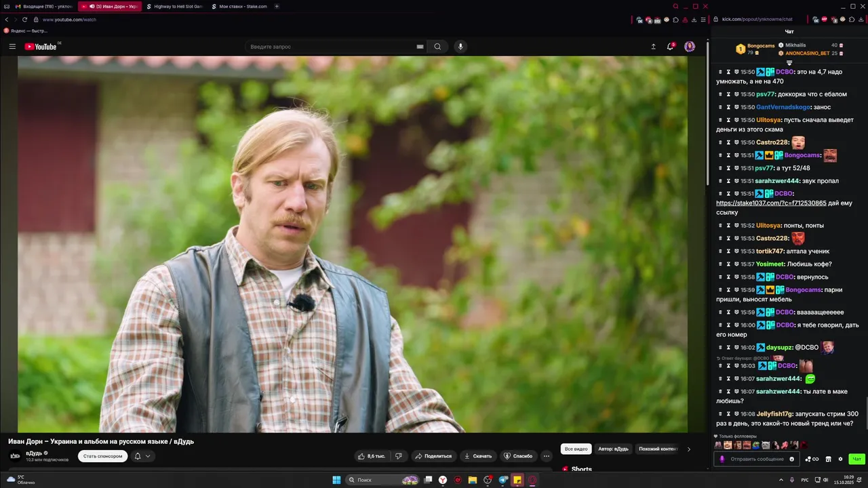The height and width of the screenshot is (488, 868).
Task: Open Windows Start menu
Action: 336,480
